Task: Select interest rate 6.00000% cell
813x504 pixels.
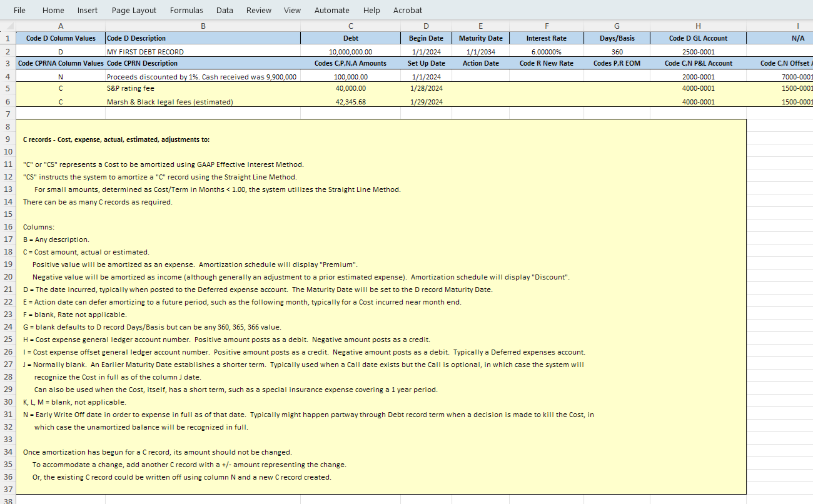Action: point(547,52)
